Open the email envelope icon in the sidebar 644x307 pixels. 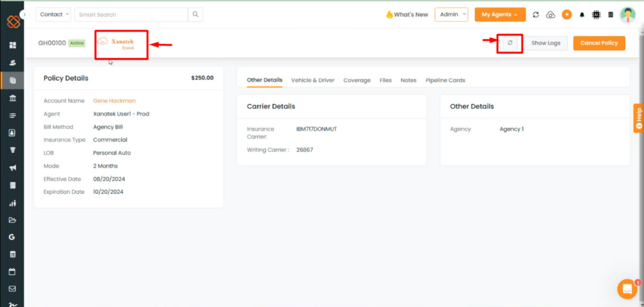(x=13, y=289)
